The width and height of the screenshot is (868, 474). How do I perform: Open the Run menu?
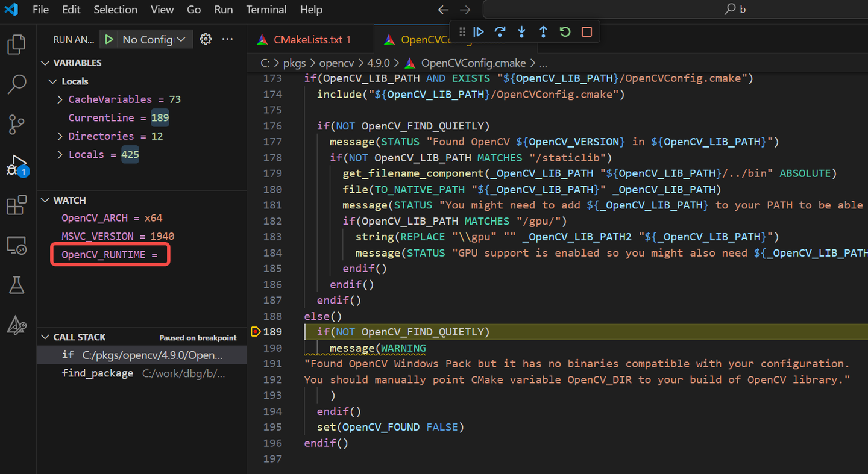click(x=223, y=10)
